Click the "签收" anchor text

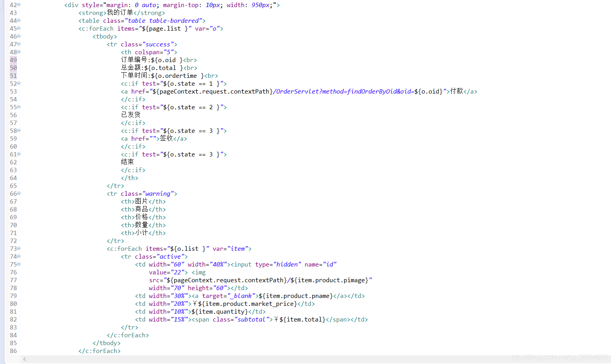[166, 138]
